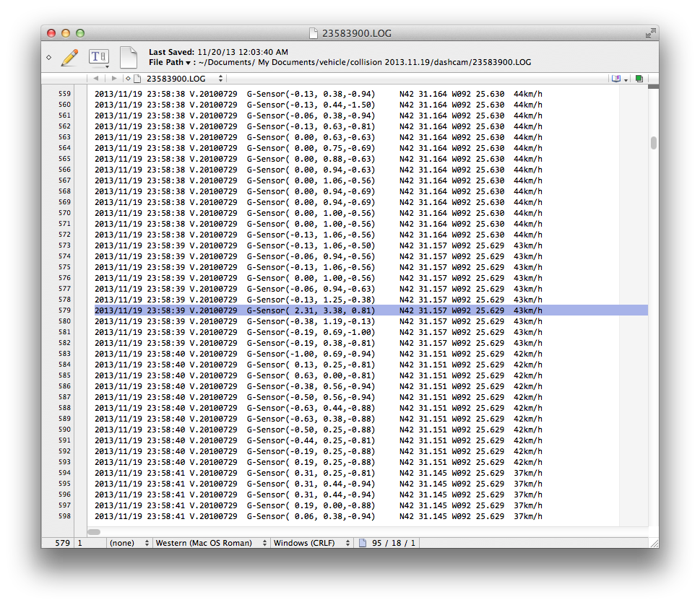Click the split bar handle above the vertical scrollbar
The image size is (700, 605).
(x=654, y=87)
